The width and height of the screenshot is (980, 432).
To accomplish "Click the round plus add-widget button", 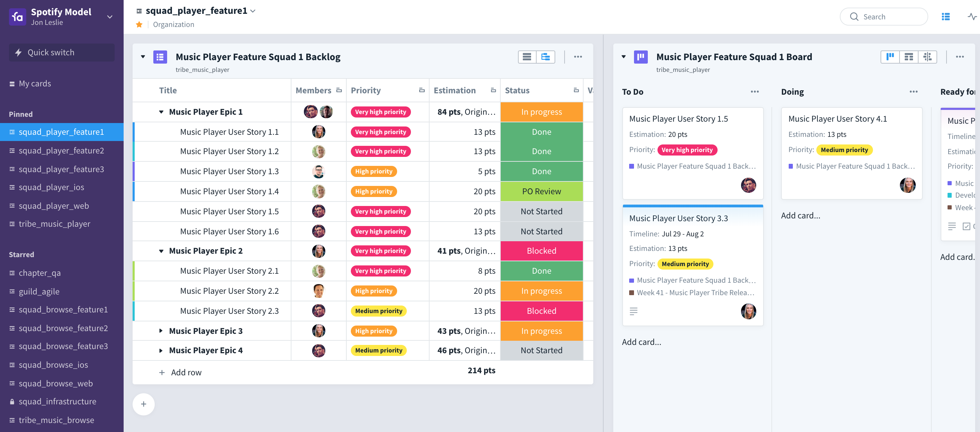I will (143, 404).
